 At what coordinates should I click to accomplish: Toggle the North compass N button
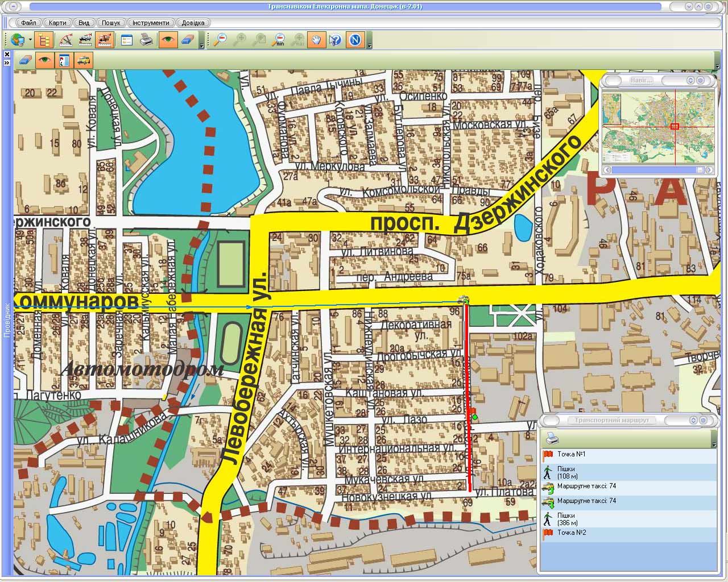355,40
